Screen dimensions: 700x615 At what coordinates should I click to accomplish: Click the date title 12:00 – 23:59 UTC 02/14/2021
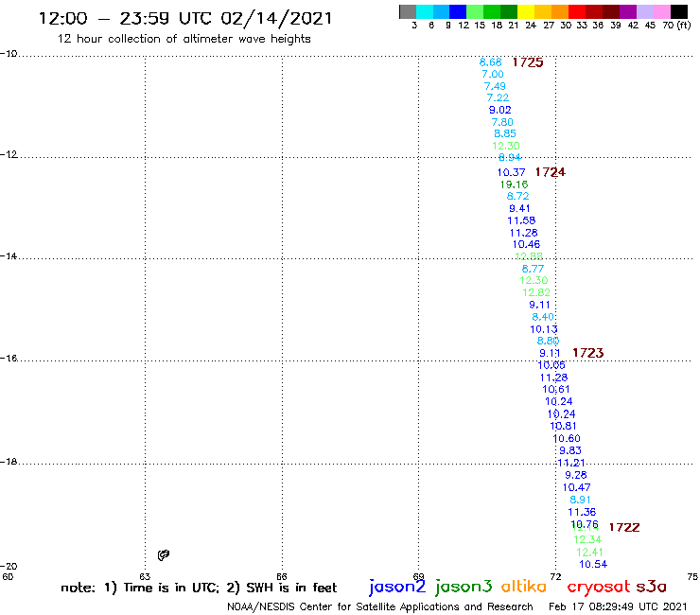point(185,18)
